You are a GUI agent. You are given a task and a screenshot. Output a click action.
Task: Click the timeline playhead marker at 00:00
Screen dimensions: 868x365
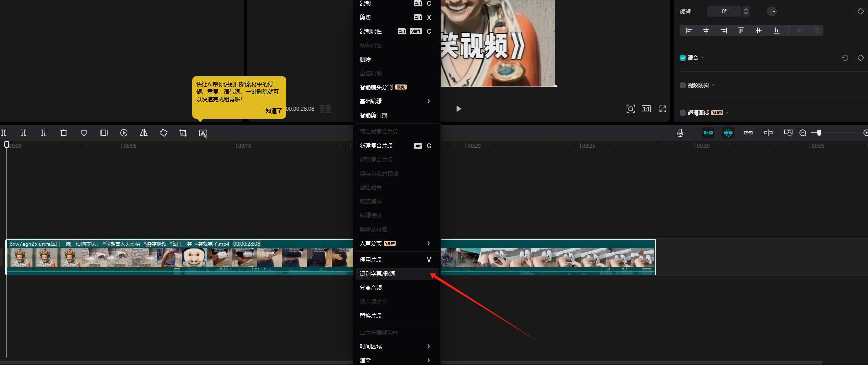[x=7, y=145]
